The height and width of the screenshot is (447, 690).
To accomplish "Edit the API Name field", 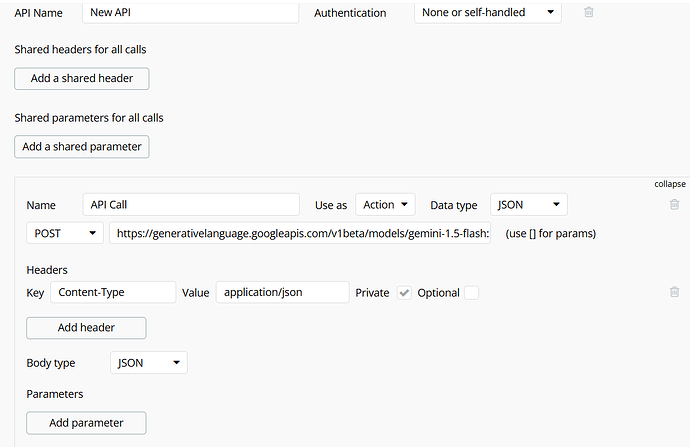I will point(191,12).
